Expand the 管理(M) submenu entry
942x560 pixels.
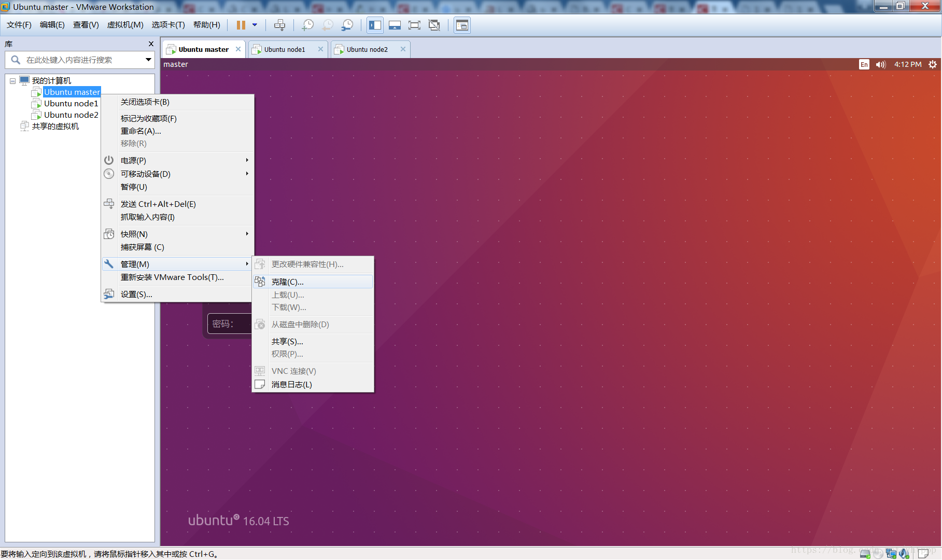click(178, 264)
